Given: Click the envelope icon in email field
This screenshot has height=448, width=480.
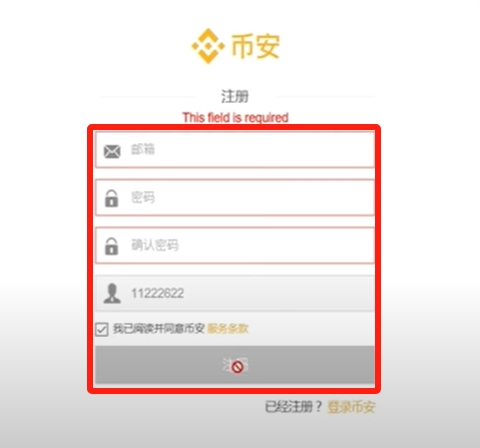Looking at the screenshot, I should (x=112, y=152).
